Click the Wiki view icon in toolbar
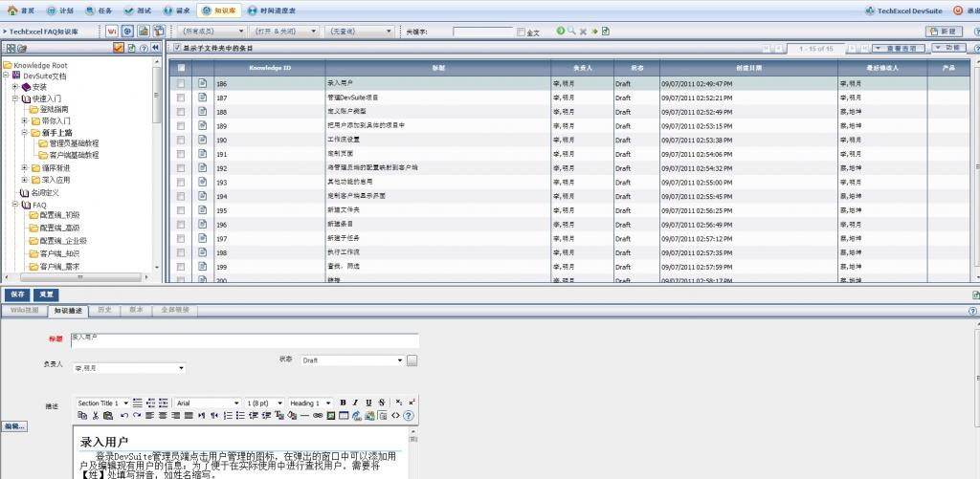Screen dimensions: 980x479 (x=112, y=31)
